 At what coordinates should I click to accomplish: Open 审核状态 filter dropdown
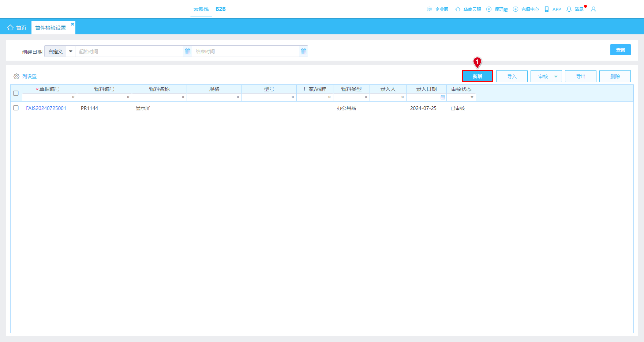(x=472, y=97)
